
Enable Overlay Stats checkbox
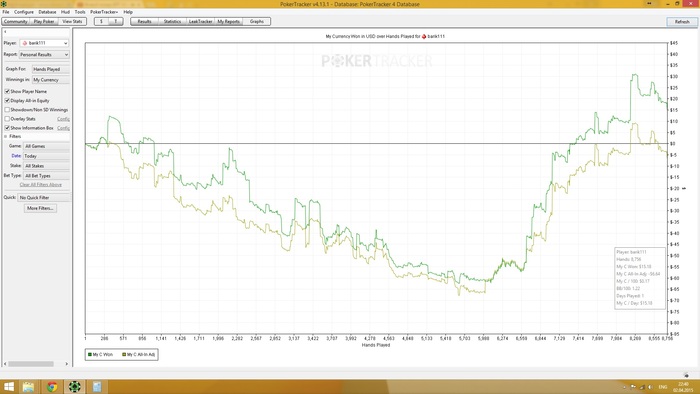[x=7, y=119]
